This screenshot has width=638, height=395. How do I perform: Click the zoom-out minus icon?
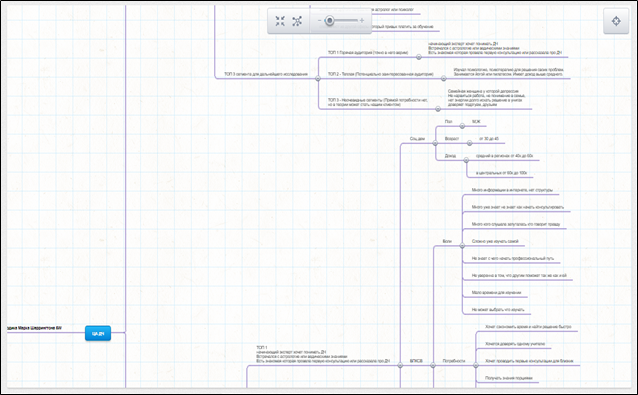(x=319, y=20)
